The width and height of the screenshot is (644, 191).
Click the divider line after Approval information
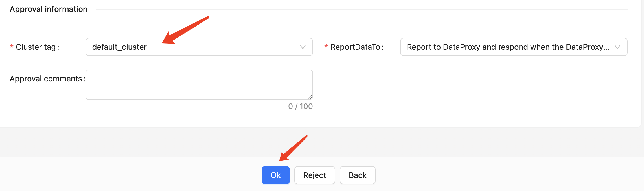point(361,9)
